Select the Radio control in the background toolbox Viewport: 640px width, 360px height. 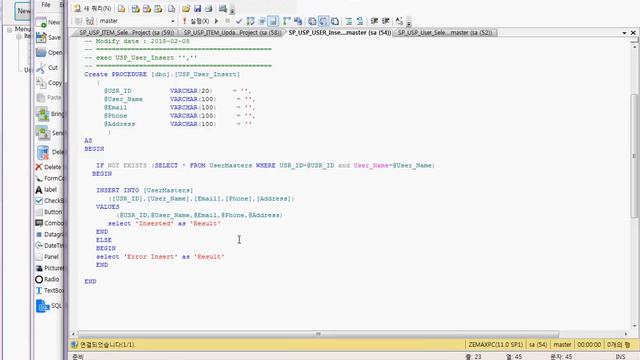click(47, 280)
